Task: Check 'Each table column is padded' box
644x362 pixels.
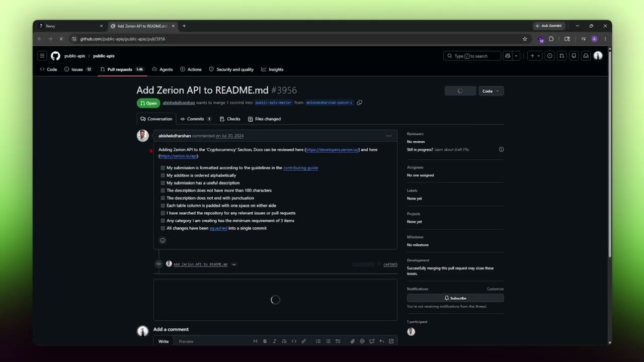Action: (163, 206)
